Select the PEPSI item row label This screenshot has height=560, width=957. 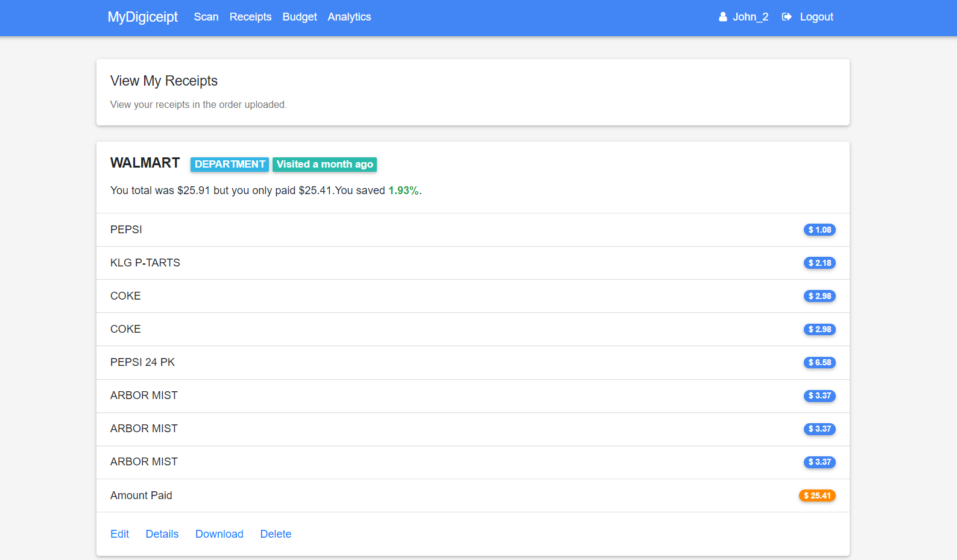(x=126, y=230)
